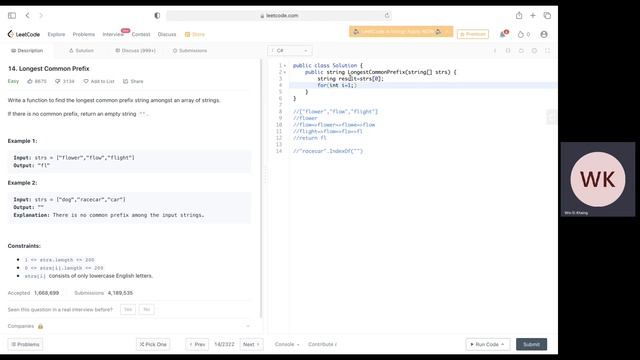
Task: Click the Share link under the title
Action: tap(133, 81)
